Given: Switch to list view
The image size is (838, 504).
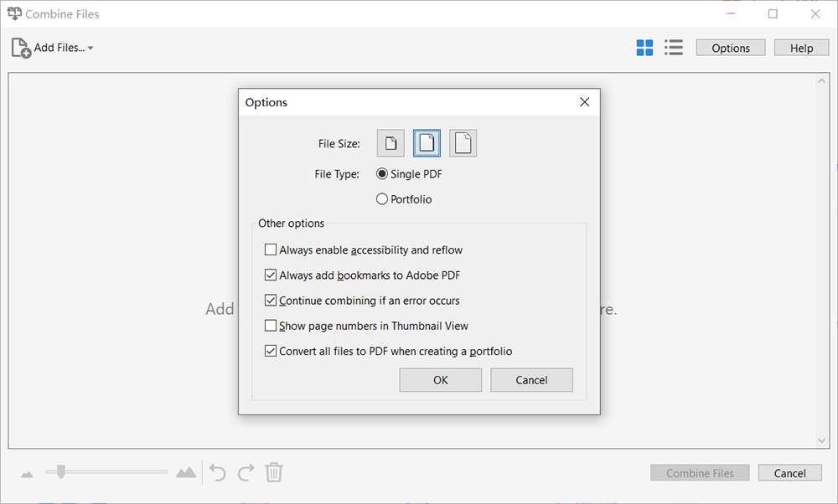Looking at the screenshot, I should 674,48.
